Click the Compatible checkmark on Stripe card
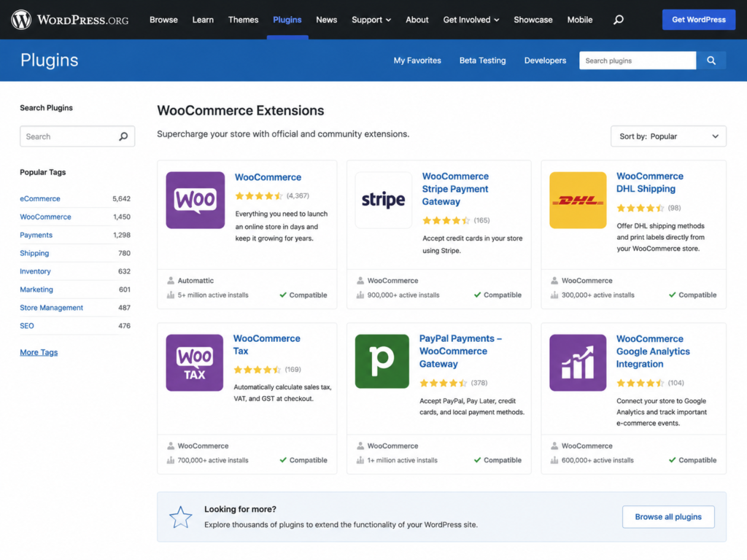This screenshot has height=560, width=747. 477,295
